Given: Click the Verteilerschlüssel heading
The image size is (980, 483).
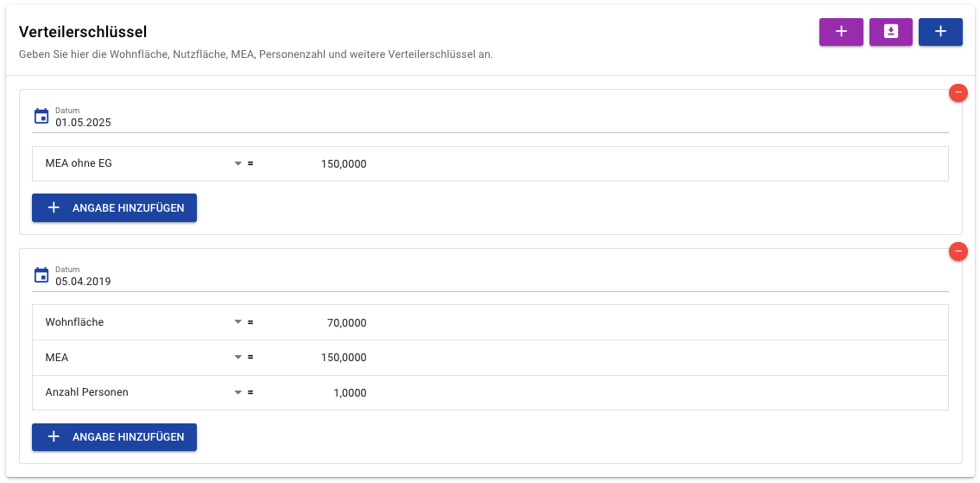Looking at the screenshot, I should point(83,32).
